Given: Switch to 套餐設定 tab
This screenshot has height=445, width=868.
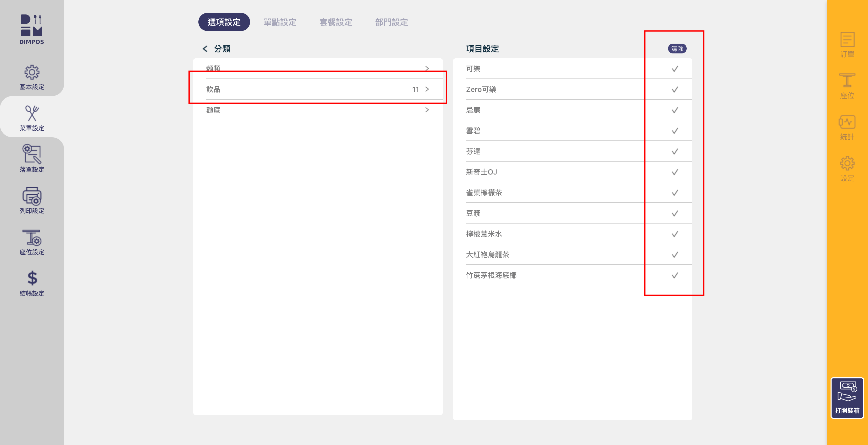Looking at the screenshot, I should coord(336,22).
